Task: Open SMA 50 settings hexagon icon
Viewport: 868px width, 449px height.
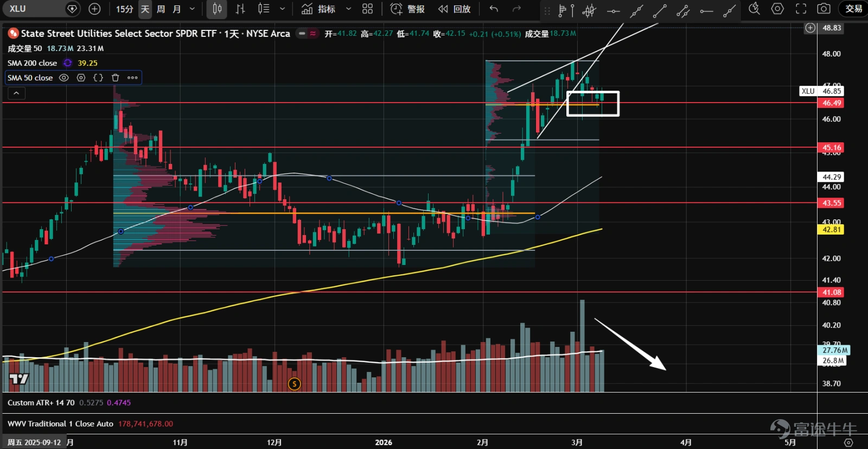Action: pyautogui.click(x=81, y=78)
